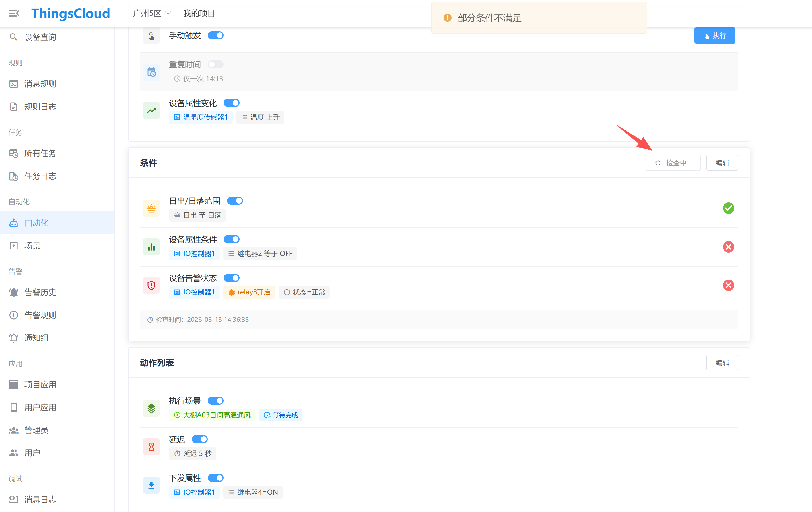Enable the 重复时间 toggle

pyautogui.click(x=215, y=64)
